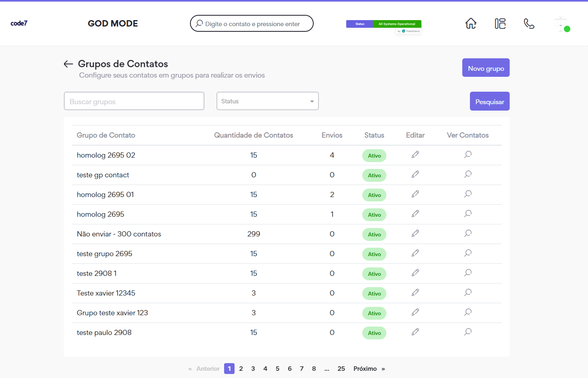View contacts of homolog 2695 01
Viewport: 588px width, 378px height.
468,194
